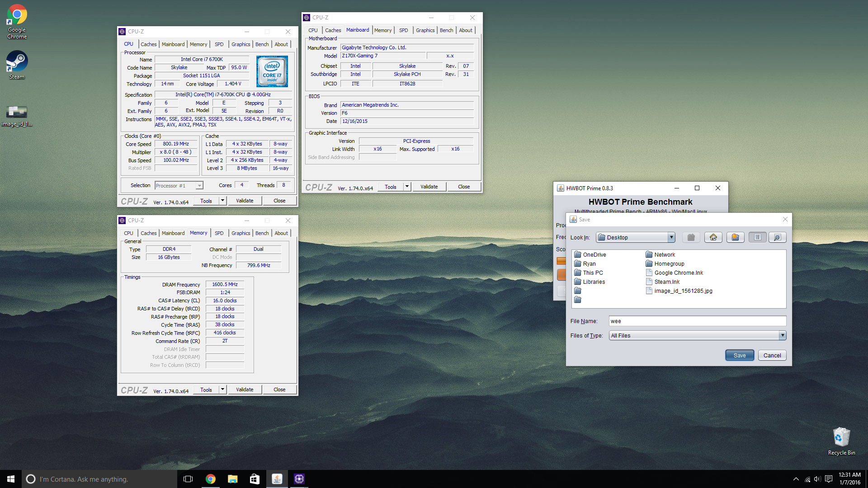
Task: Open Task View in taskbar
Action: point(188,479)
